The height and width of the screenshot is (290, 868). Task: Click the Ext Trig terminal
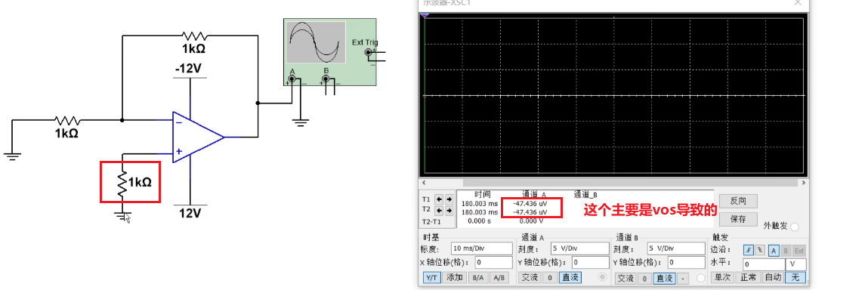368,53
